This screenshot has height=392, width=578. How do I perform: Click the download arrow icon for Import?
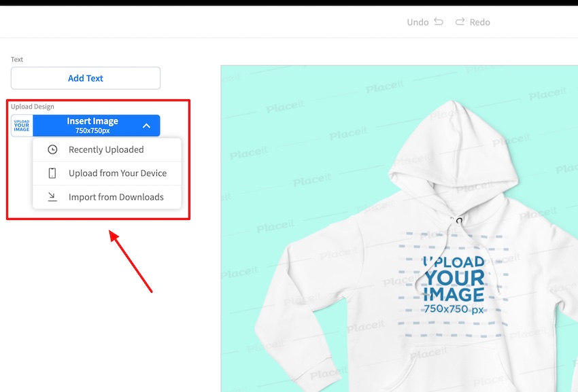click(52, 197)
